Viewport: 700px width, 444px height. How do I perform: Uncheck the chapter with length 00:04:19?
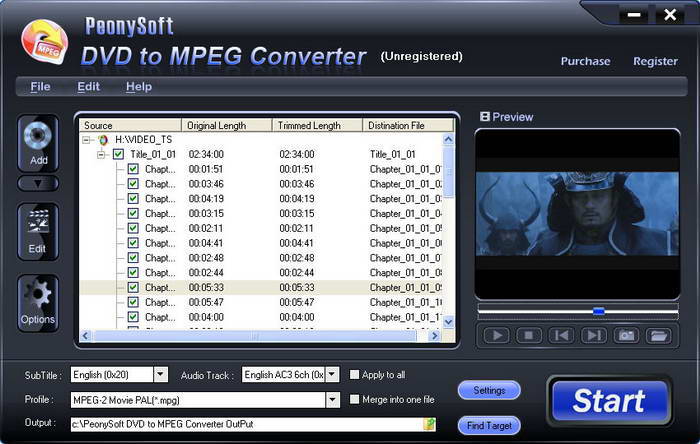pyautogui.click(x=133, y=199)
